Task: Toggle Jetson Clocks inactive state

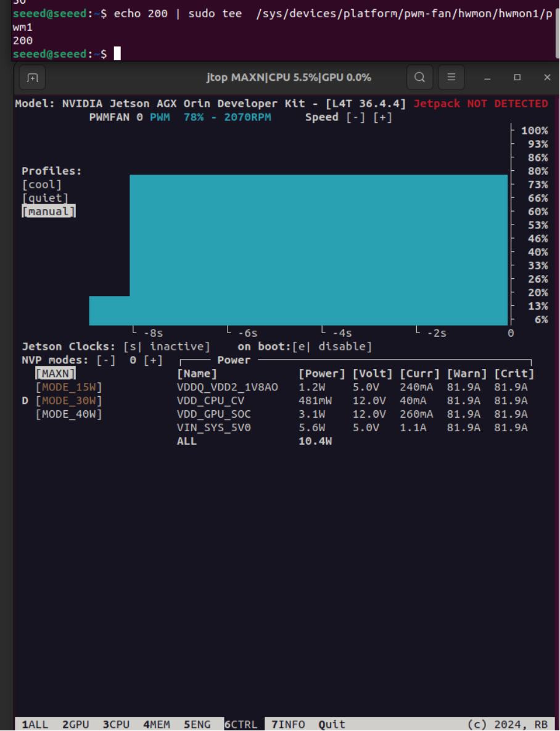Action: (x=167, y=347)
